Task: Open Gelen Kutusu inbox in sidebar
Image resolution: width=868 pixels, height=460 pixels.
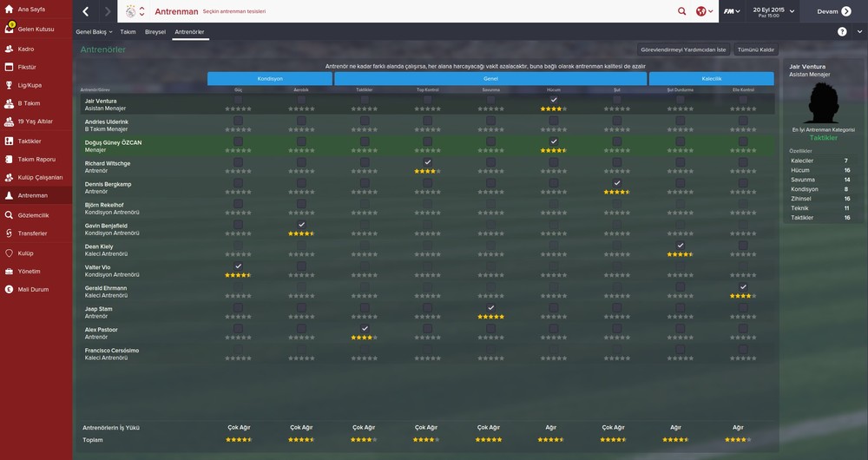Action: pos(36,29)
